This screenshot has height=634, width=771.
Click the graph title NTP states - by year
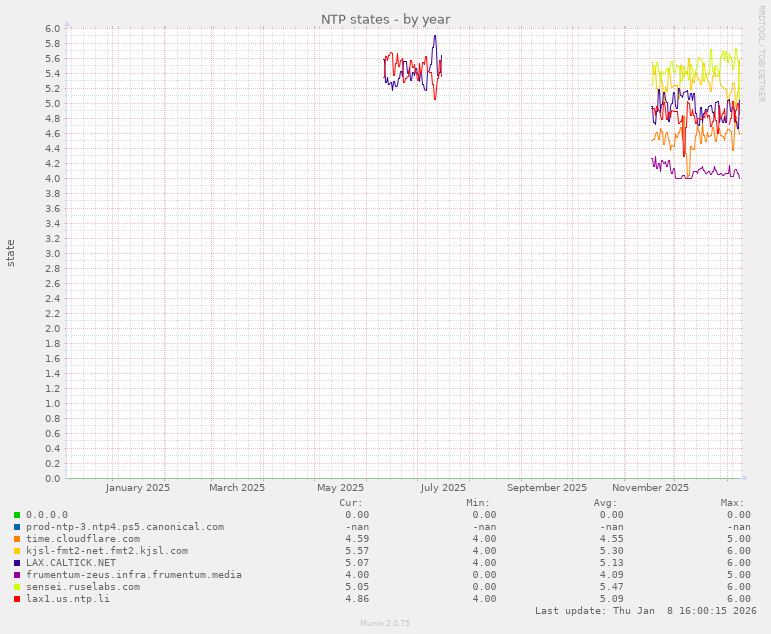tap(385, 19)
